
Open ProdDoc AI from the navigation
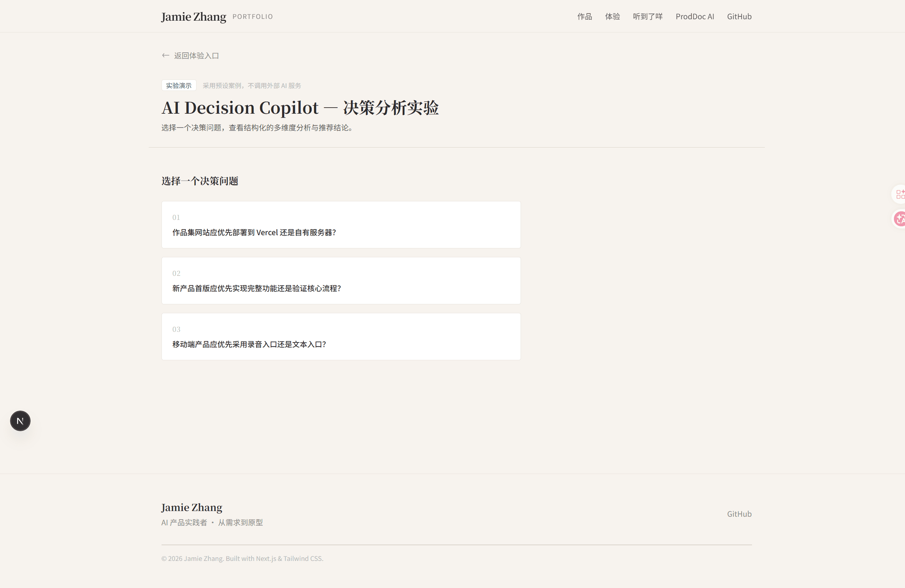point(695,16)
